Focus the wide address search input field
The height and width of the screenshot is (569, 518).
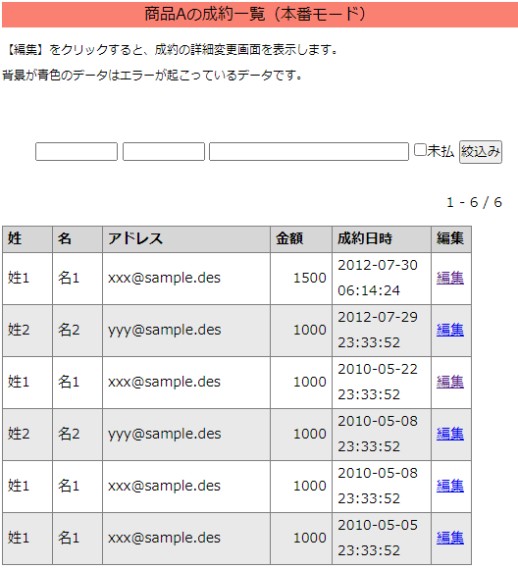pyautogui.click(x=309, y=151)
